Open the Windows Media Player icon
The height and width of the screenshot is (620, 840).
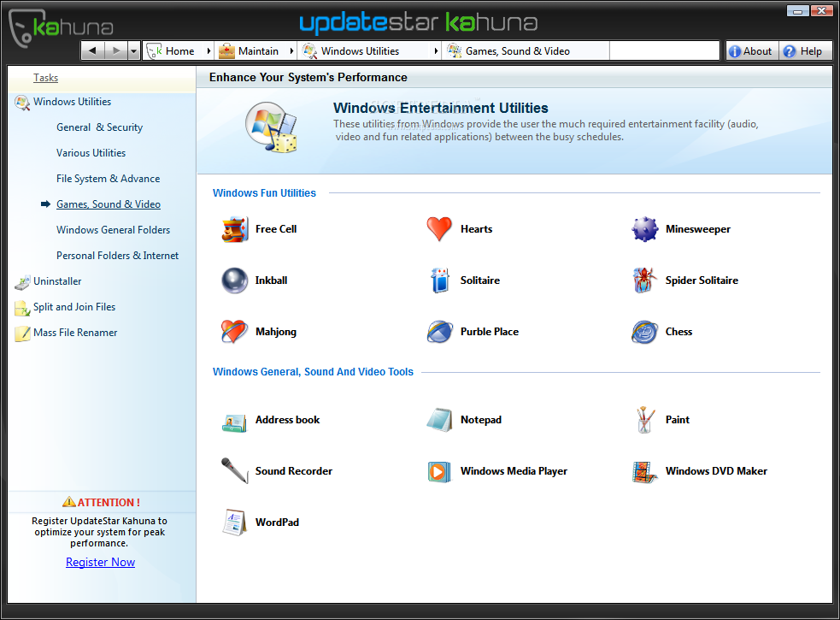439,472
